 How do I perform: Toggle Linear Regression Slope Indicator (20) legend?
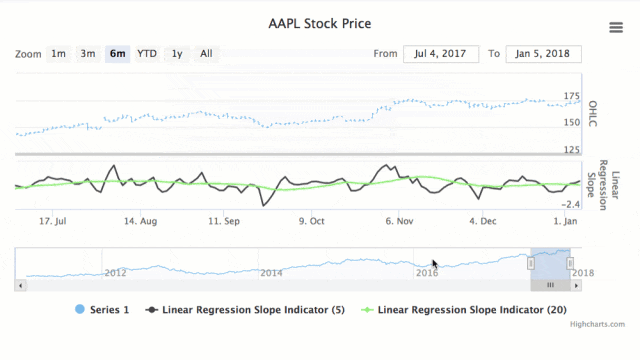click(464, 310)
